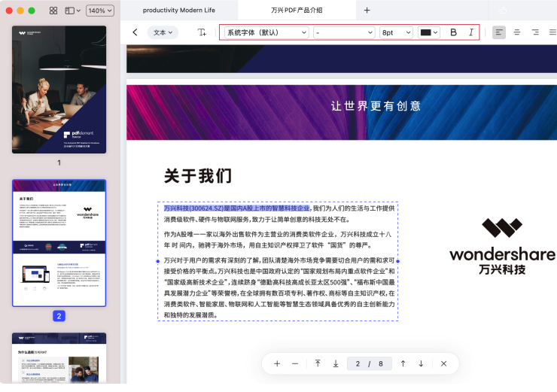Switch to 万兴PDF产品介绍 tab

coord(297,11)
